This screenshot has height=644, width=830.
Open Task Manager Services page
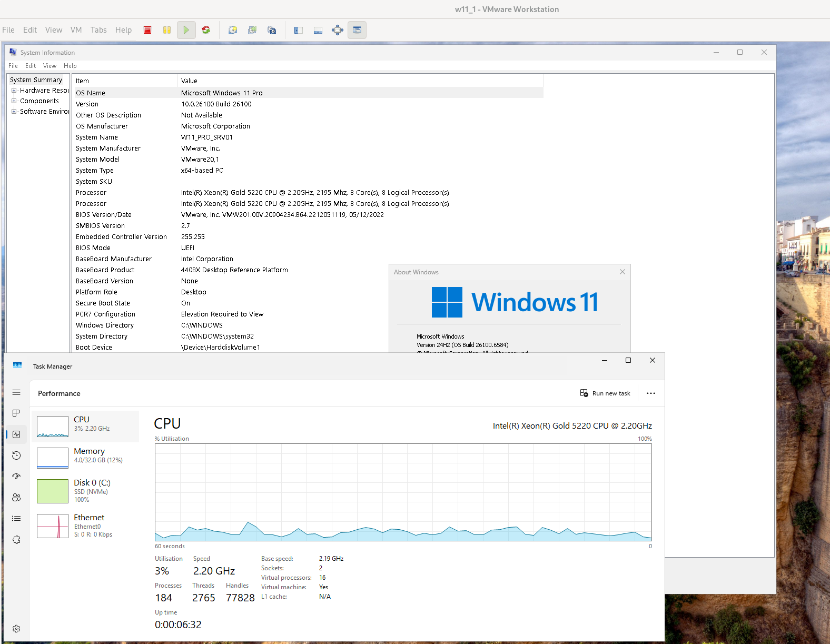[16, 540]
